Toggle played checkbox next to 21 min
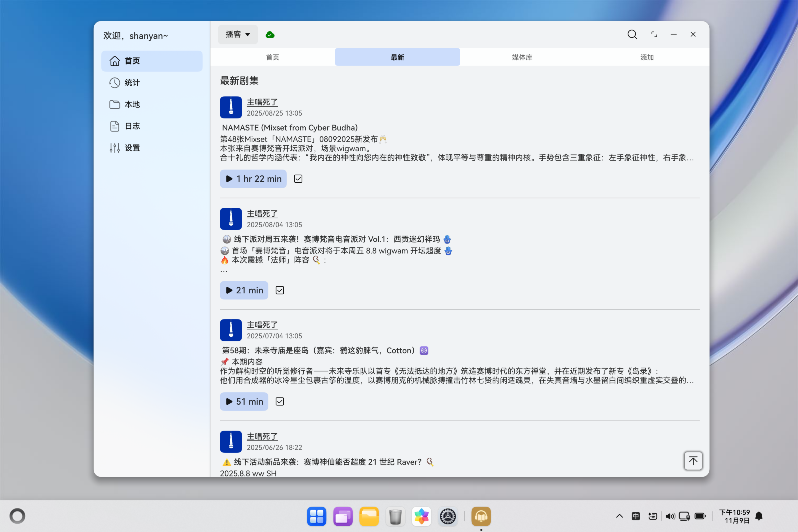The width and height of the screenshot is (798, 532). pyautogui.click(x=280, y=291)
